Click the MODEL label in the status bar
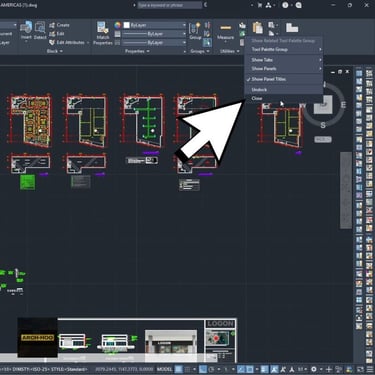This screenshot has width=375, height=375. [164, 369]
